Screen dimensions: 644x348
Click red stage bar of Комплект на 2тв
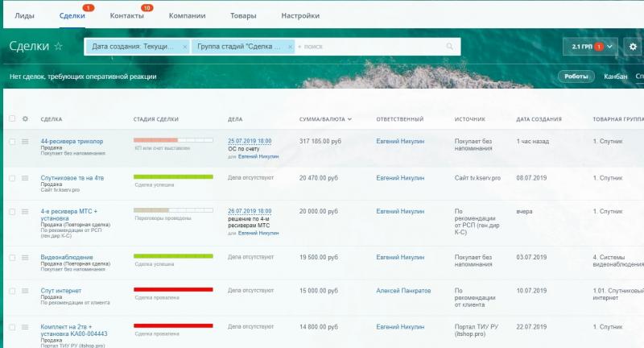coord(173,325)
